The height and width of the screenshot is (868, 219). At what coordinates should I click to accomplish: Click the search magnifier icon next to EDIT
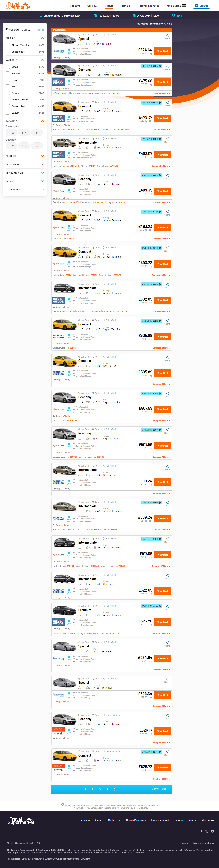pos(173,16)
